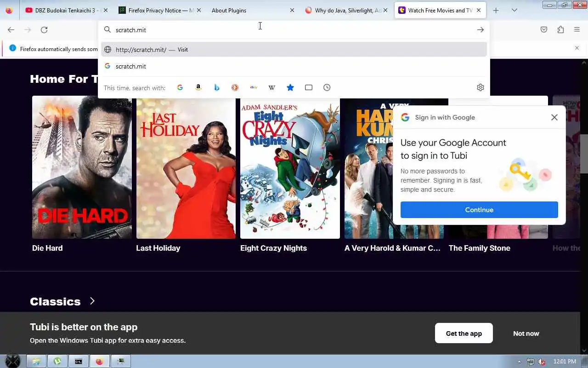Close the Firefox Privacy Notice tab
Image resolution: width=588 pixels, height=368 pixels.
199,10
